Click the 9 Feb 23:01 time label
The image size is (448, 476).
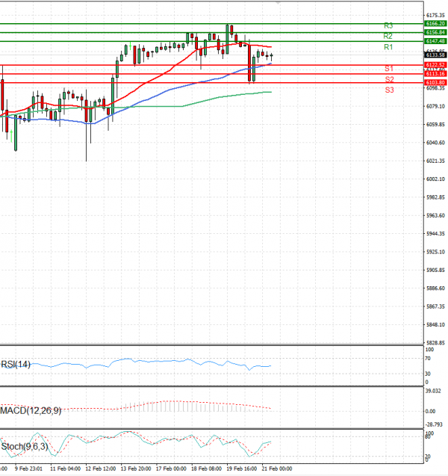click(28, 469)
